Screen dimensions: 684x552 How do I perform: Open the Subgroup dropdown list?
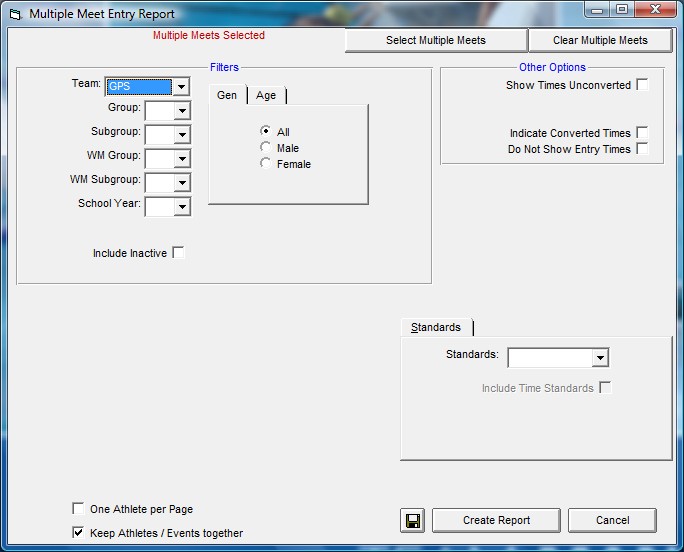coord(182,134)
